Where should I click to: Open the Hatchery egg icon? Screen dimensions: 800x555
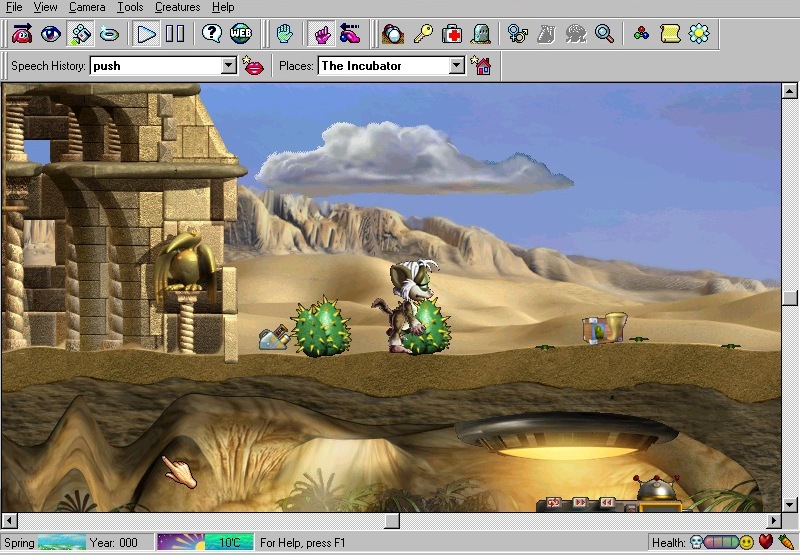(x=393, y=34)
